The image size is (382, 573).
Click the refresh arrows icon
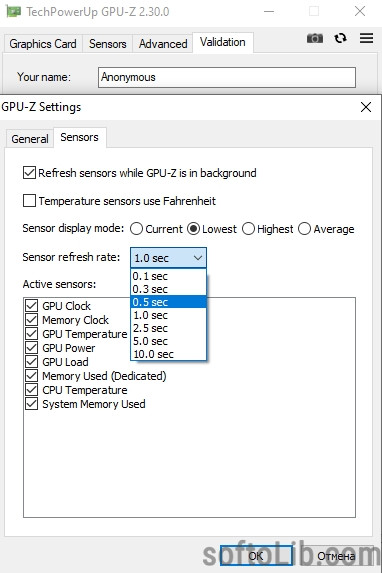pyautogui.click(x=340, y=38)
